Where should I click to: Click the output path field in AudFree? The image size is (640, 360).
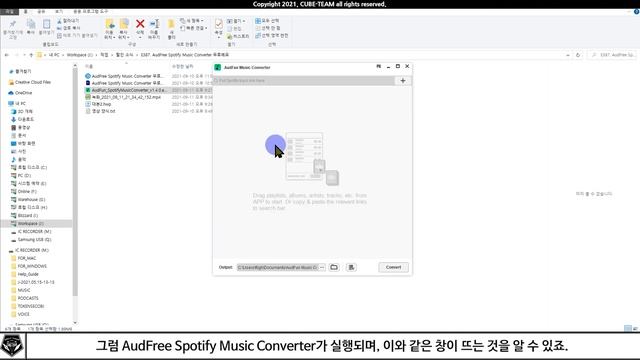click(x=278, y=267)
